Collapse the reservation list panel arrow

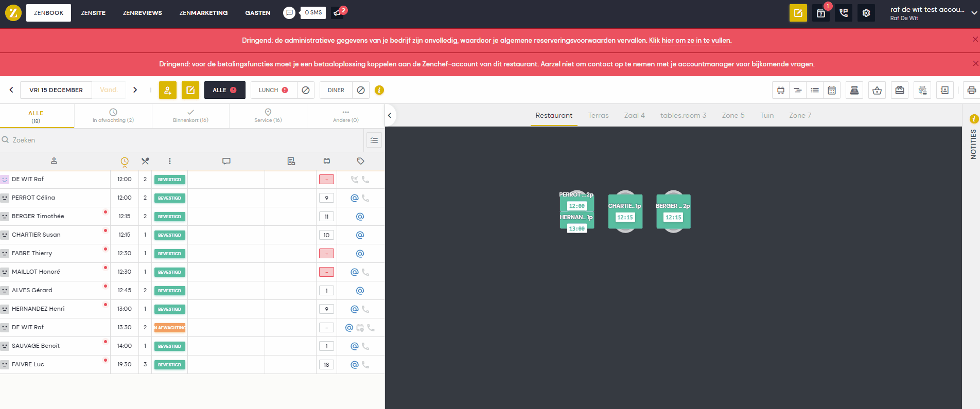coord(390,115)
